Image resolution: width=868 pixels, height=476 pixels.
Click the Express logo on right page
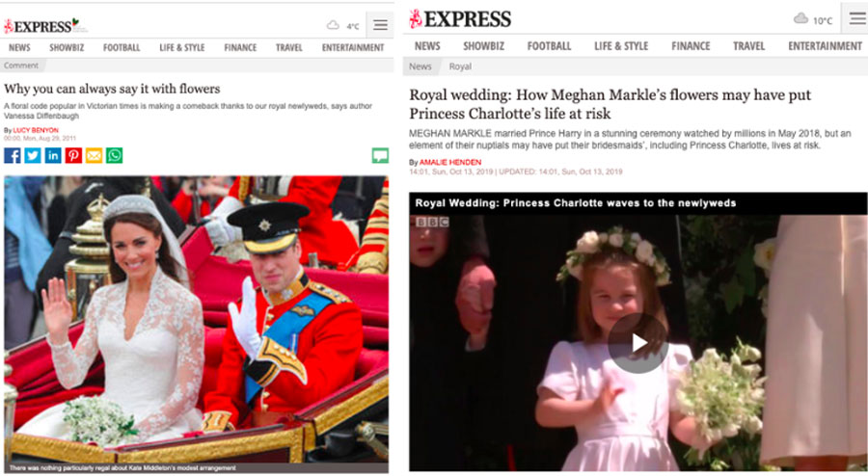point(460,19)
